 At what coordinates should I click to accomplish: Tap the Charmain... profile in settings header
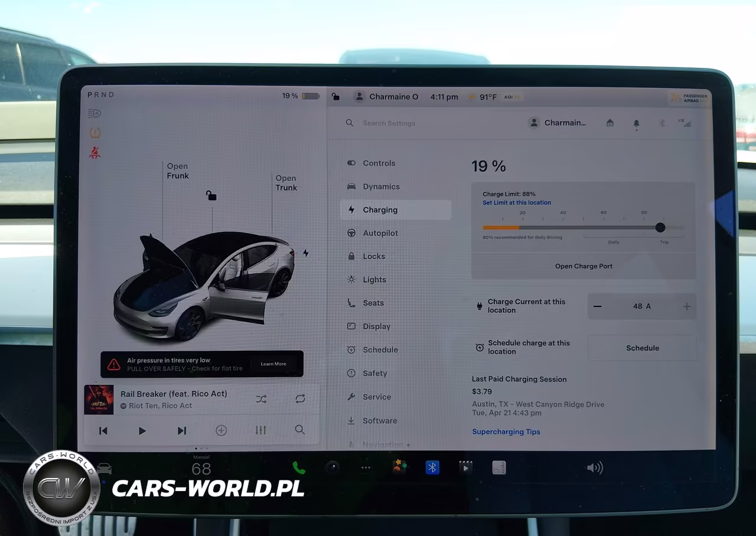click(558, 123)
